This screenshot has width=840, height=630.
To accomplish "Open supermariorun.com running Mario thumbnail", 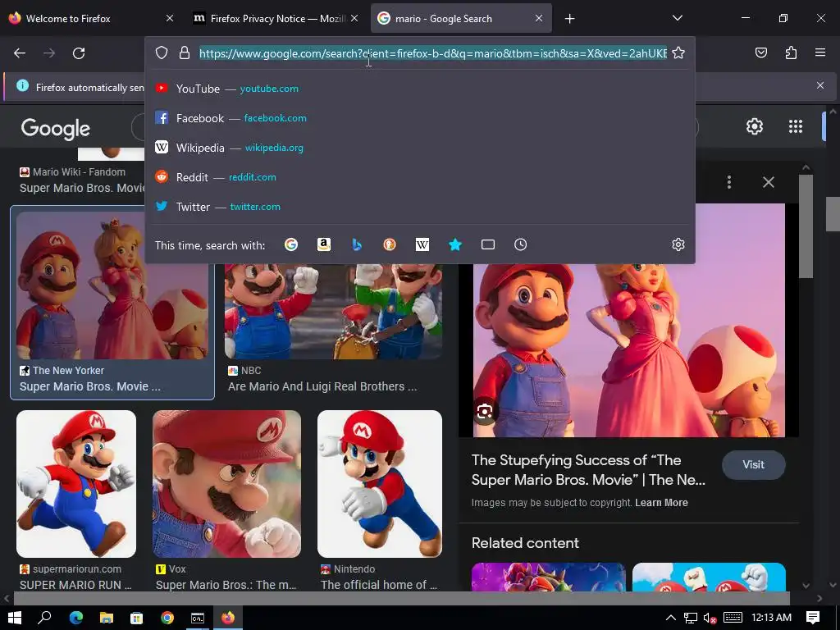I will click(x=76, y=484).
